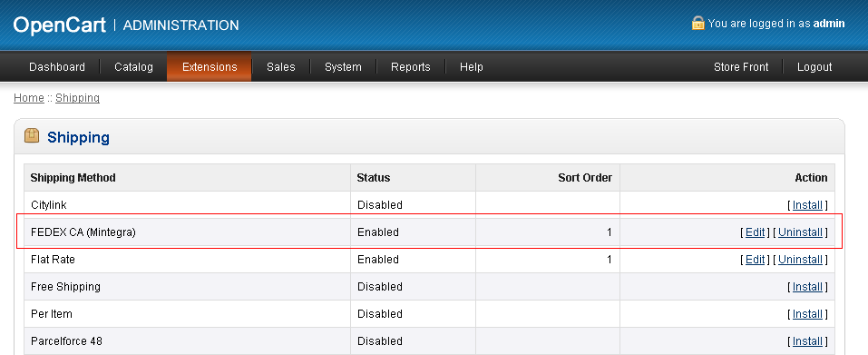Install the Per Item shipping method

807,313
